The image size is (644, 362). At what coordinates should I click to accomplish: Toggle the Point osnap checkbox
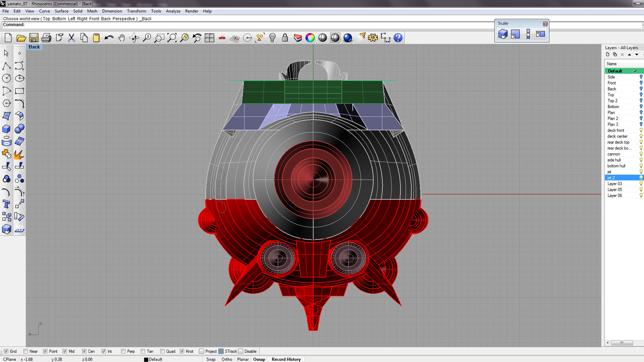45,351
